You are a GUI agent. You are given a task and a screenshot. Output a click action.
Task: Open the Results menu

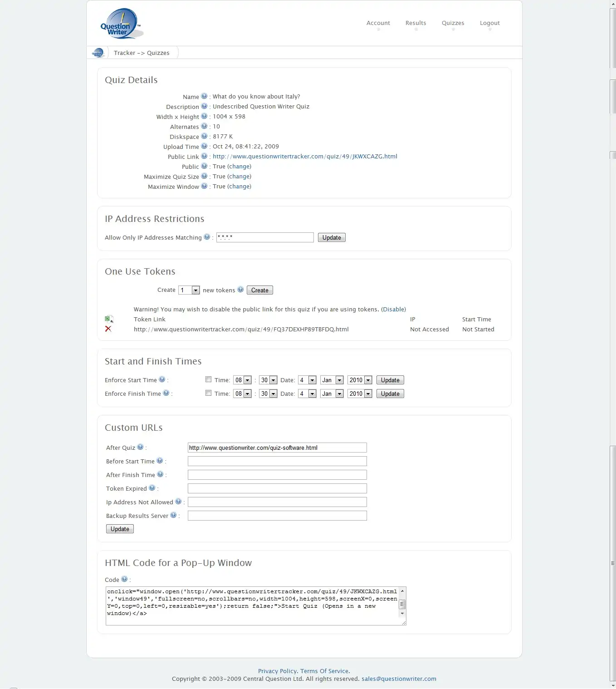click(x=416, y=23)
